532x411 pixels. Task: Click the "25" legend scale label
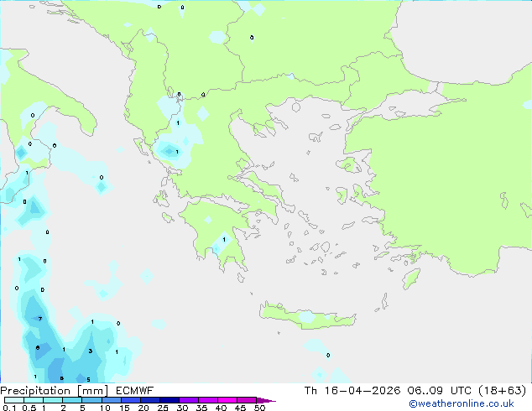163,408
